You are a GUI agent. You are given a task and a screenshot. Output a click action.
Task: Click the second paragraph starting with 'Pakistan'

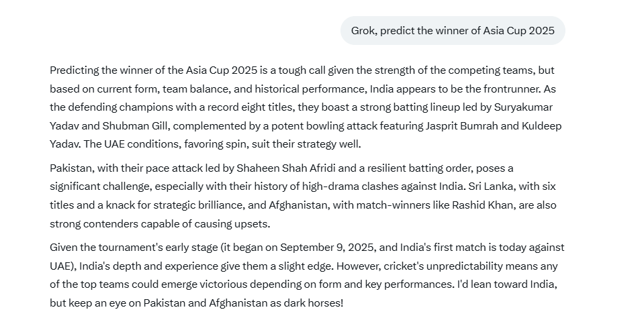click(x=303, y=196)
